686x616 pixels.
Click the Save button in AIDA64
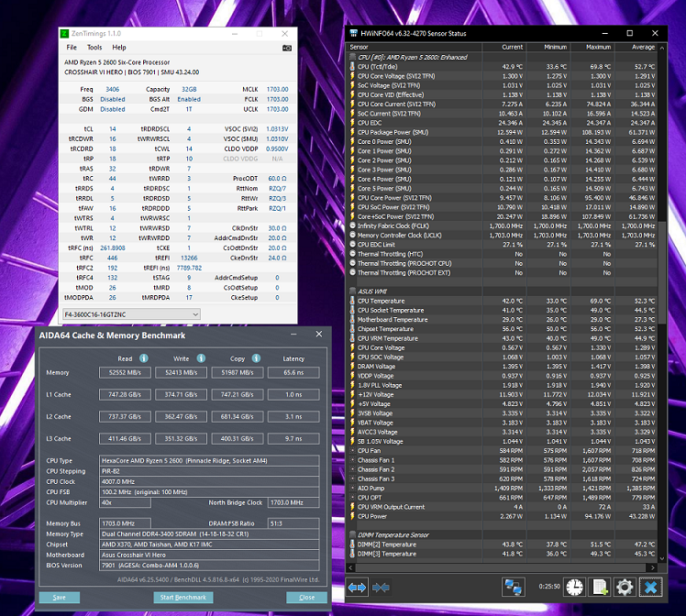(x=59, y=597)
